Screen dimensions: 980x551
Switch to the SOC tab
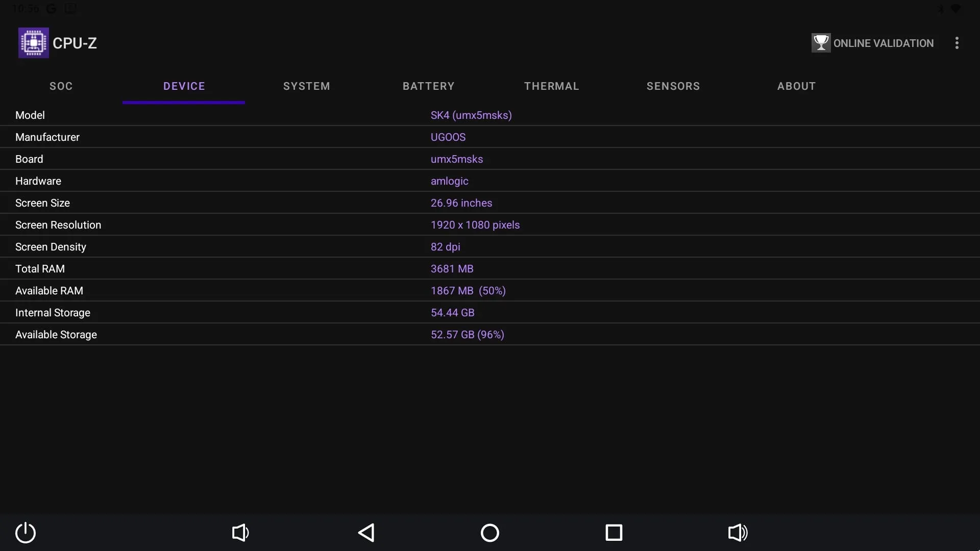[x=61, y=86]
